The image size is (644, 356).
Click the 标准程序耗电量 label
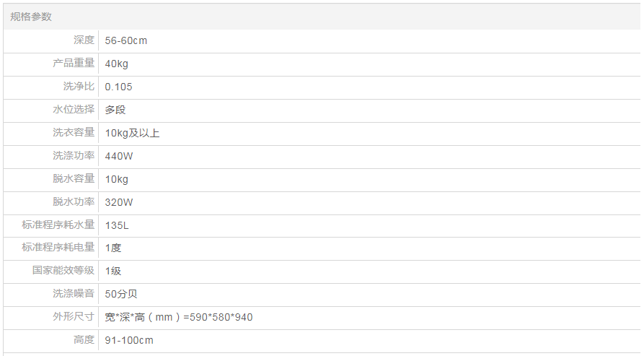point(58,248)
